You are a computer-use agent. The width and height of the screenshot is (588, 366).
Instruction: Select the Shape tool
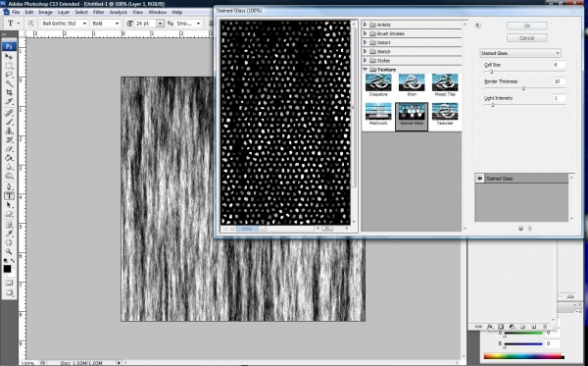coord(9,214)
